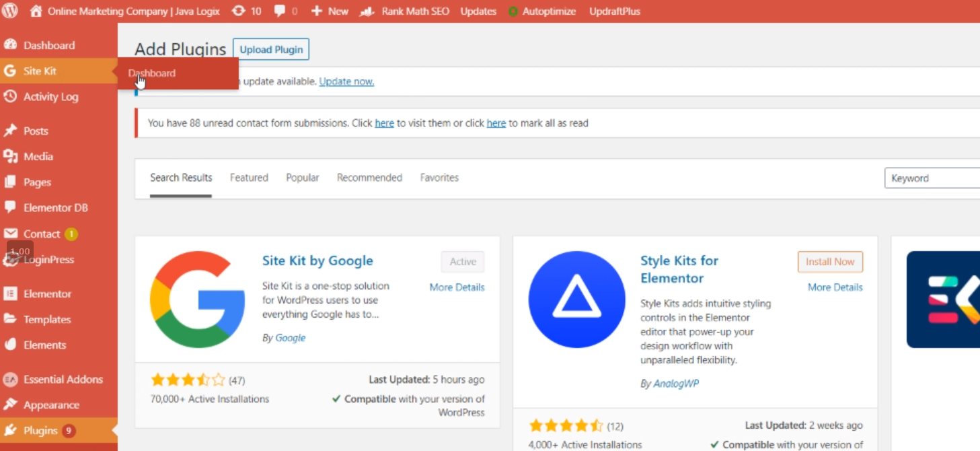Open Updates in the admin bar
The width and height of the screenshot is (980, 451).
pos(478,11)
